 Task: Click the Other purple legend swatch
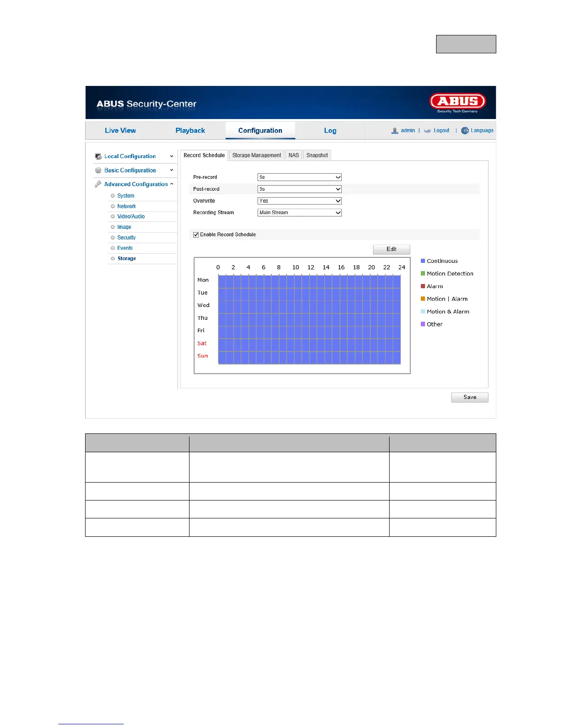pos(423,324)
